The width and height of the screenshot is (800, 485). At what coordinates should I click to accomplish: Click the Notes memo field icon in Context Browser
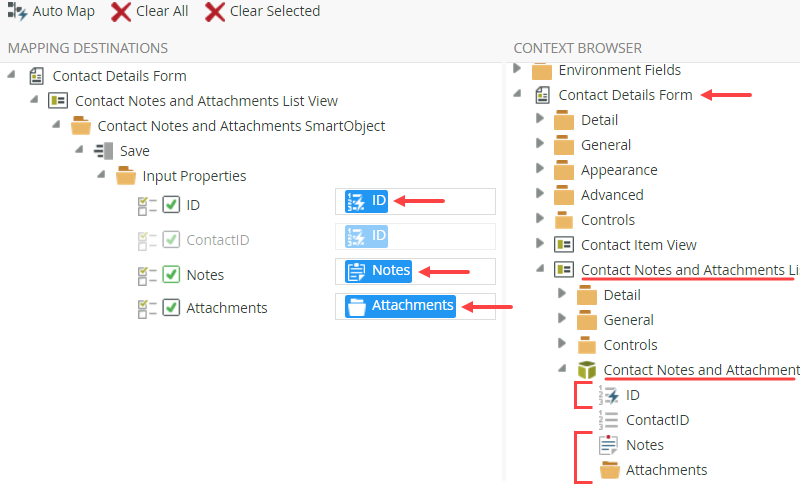pos(609,445)
